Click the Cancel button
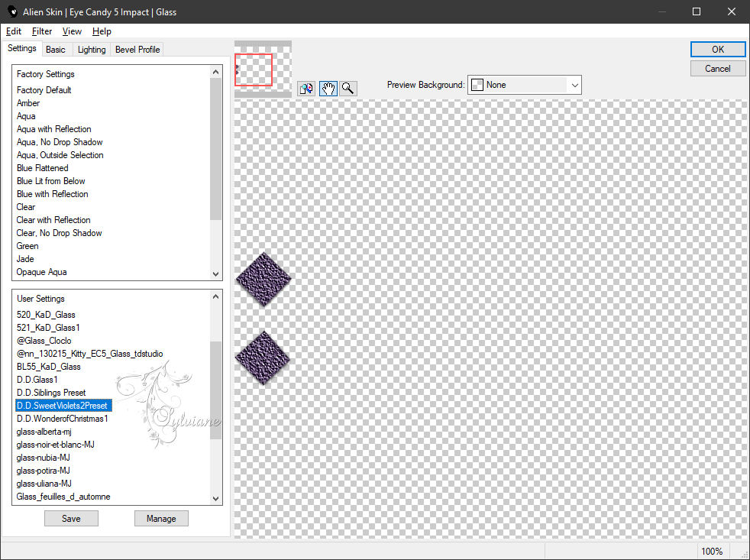 click(x=717, y=69)
